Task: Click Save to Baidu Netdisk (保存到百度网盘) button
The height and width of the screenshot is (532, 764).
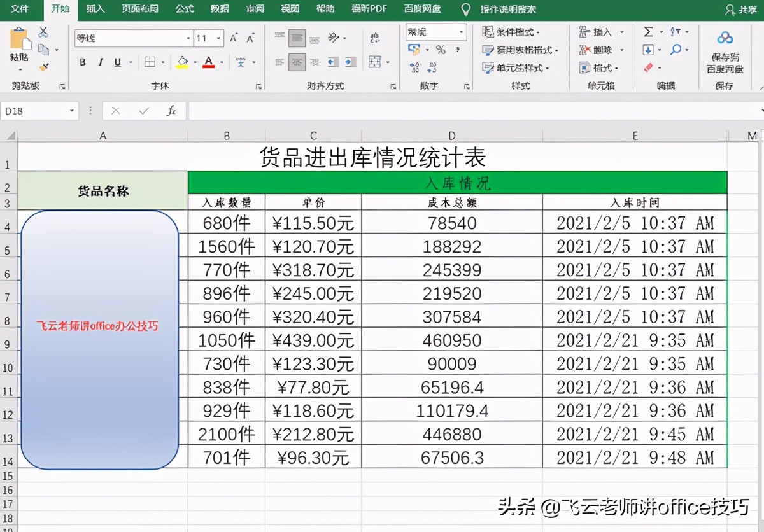Action: point(725,52)
